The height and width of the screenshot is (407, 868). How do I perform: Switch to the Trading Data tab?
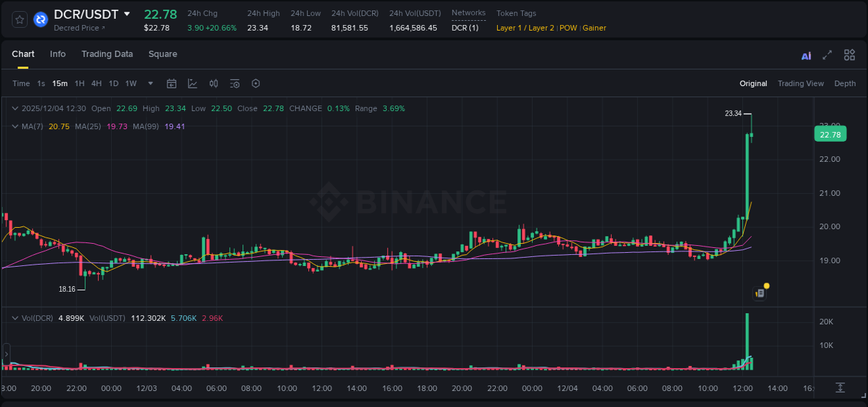(107, 53)
